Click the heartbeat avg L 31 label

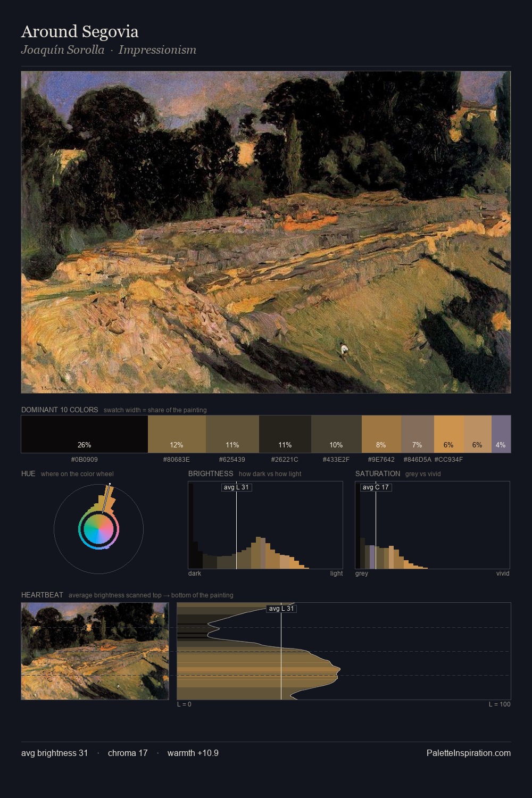coord(281,609)
